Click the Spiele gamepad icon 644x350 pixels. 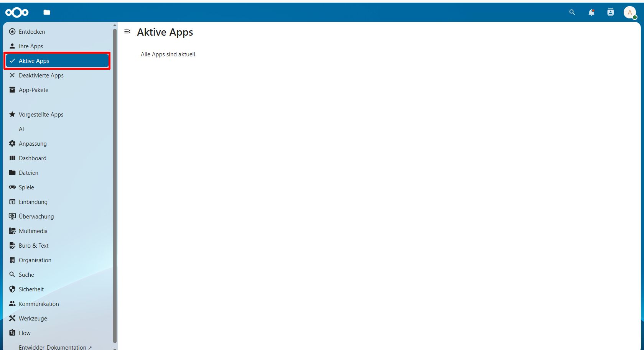coord(12,187)
